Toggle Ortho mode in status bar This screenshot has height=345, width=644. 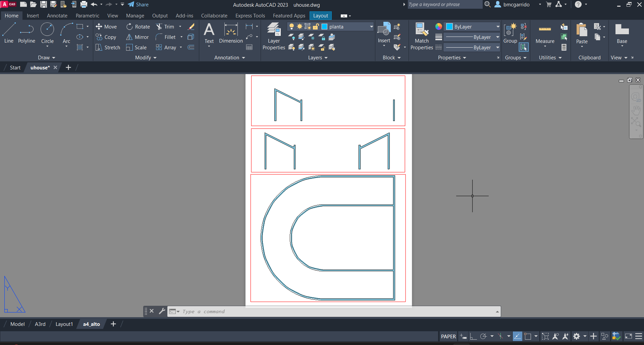(473, 336)
